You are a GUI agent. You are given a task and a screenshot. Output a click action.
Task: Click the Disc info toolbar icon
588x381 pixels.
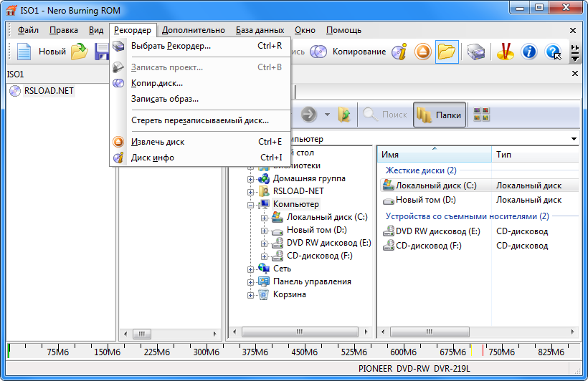click(399, 52)
